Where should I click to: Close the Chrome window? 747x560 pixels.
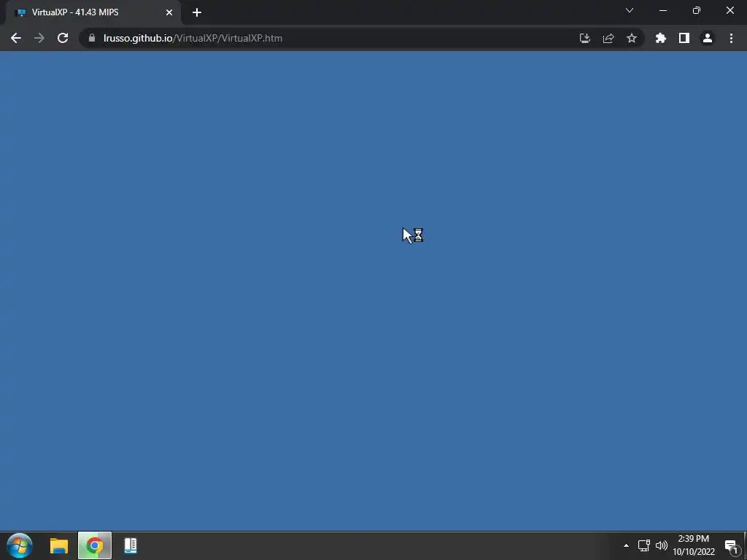(x=729, y=10)
